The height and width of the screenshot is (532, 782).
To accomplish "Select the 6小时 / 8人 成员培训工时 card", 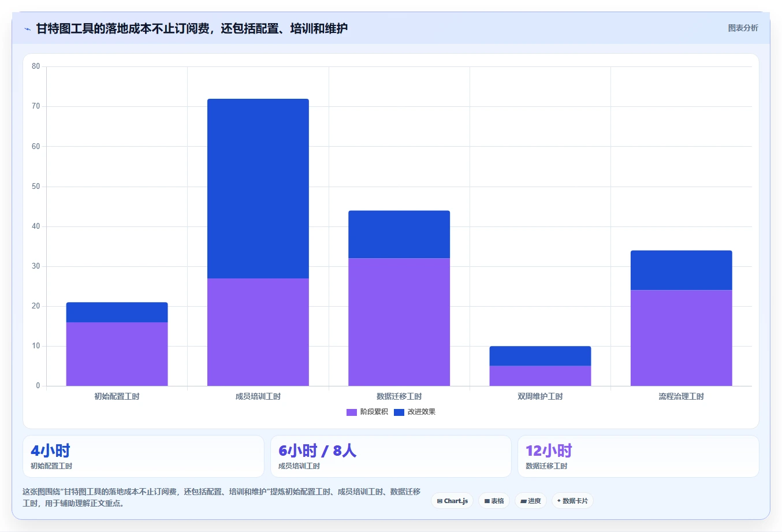I will point(391,456).
